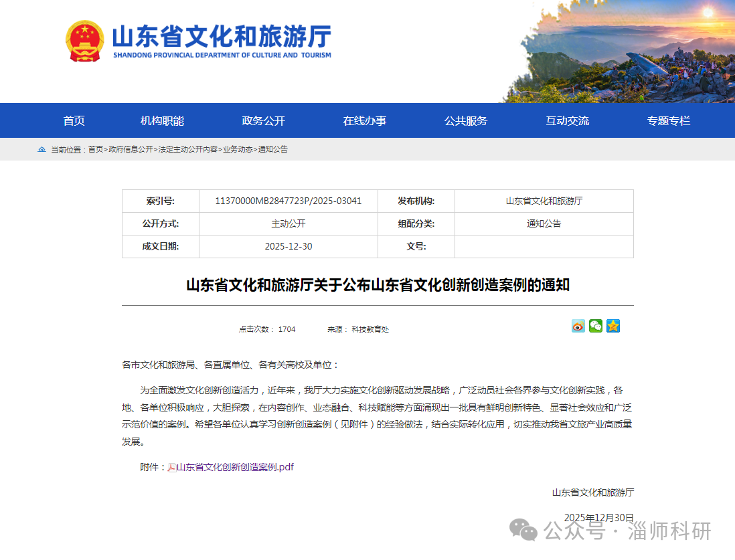This screenshot has width=735, height=560.
Task: Open the 公共服务 navigation item
Action: point(466,121)
